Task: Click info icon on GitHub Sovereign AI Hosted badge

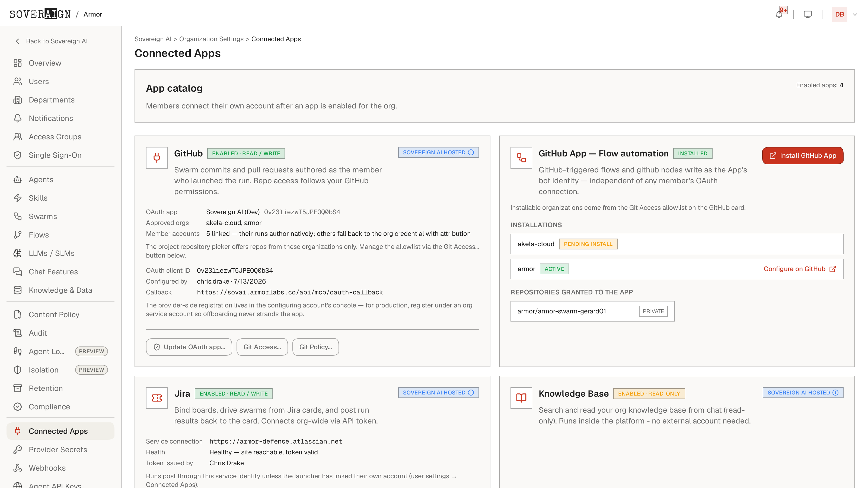Action: click(471, 153)
